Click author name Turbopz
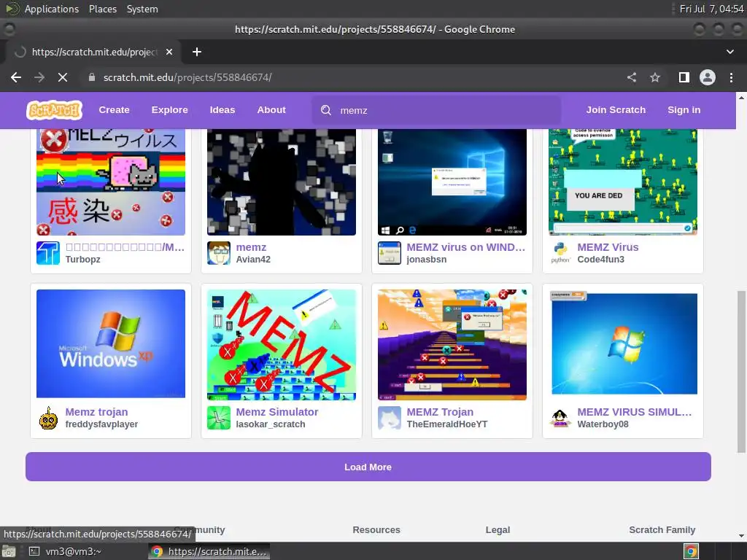The width and height of the screenshot is (747, 560). click(83, 260)
